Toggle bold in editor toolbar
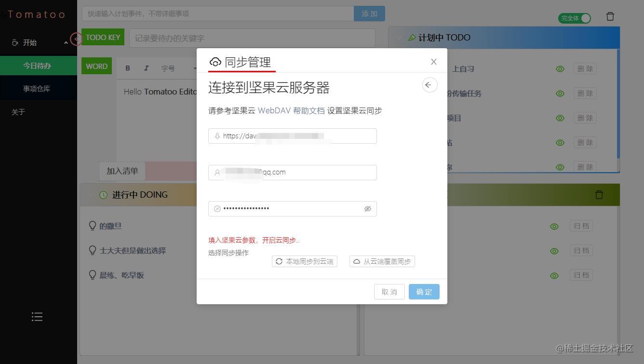The height and width of the screenshot is (364, 644). tap(128, 68)
